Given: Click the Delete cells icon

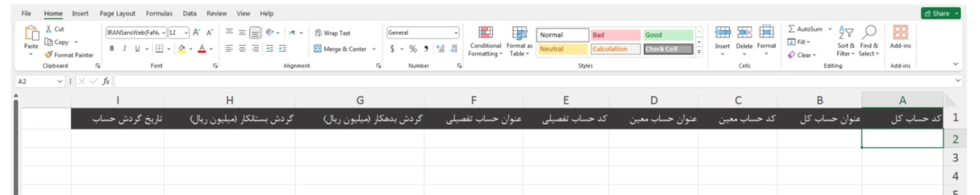Looking at the screenshot, I should click(744, 33).
